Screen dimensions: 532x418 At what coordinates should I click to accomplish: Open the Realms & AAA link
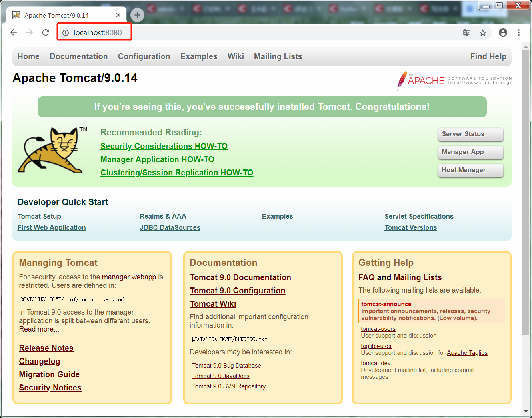163,216
